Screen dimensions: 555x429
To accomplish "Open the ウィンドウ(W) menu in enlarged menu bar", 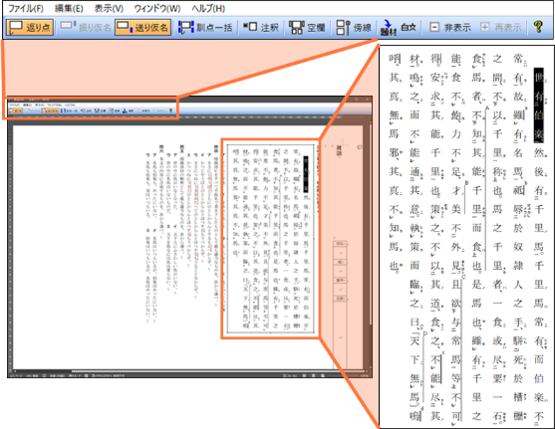I will pos(157,8).
